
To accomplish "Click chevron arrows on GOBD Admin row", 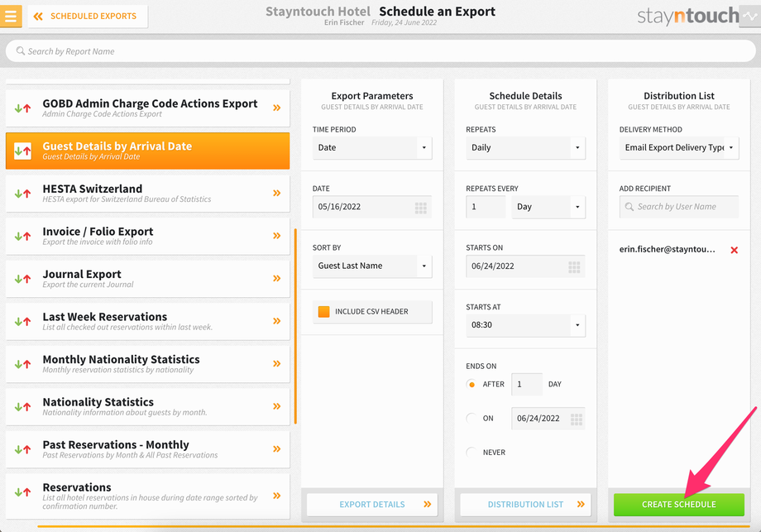I will [276, 108].
